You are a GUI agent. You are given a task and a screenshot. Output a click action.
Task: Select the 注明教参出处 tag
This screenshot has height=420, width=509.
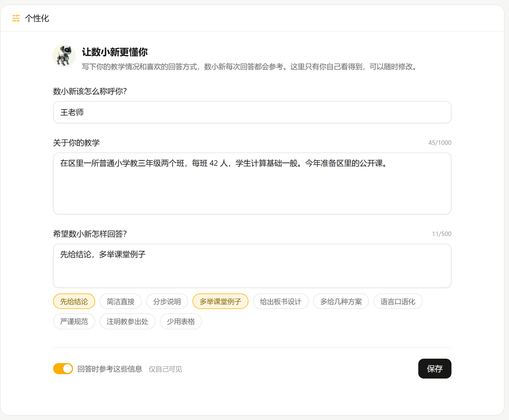pyautogui.click(x=128, y=321)
